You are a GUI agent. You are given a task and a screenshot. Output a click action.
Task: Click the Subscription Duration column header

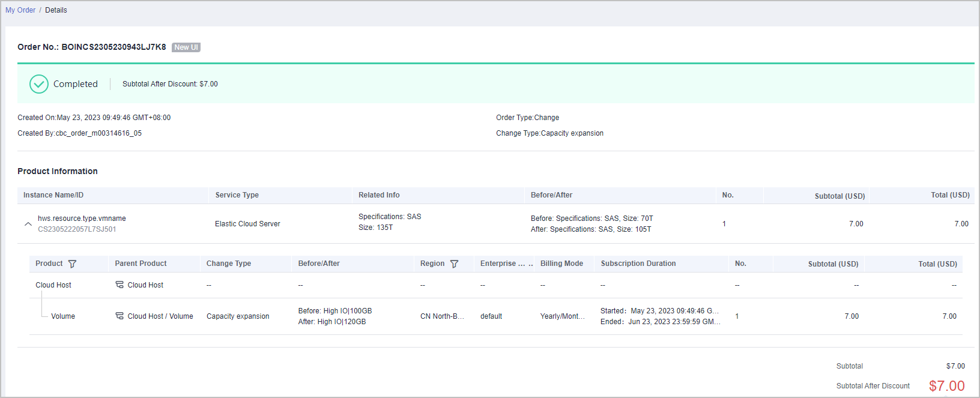[x=638, y=264]
